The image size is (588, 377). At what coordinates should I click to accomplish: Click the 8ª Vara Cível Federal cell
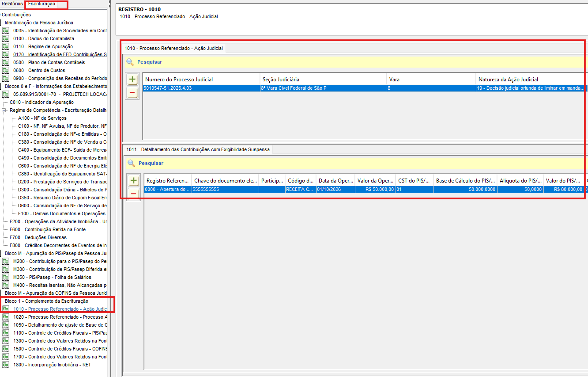[x=324, y=88]
